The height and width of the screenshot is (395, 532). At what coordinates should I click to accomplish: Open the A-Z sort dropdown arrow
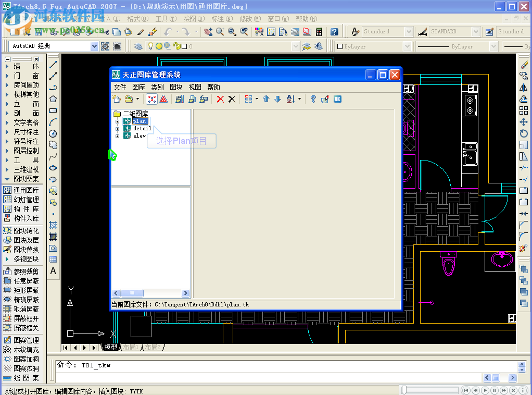(x=299, y=99)
